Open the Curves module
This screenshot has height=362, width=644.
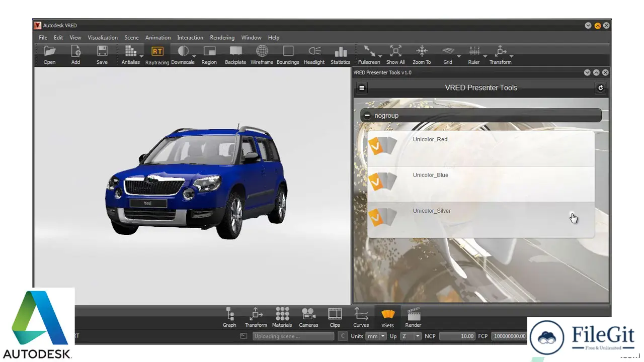pyautogui.click(x=361, y=318)
